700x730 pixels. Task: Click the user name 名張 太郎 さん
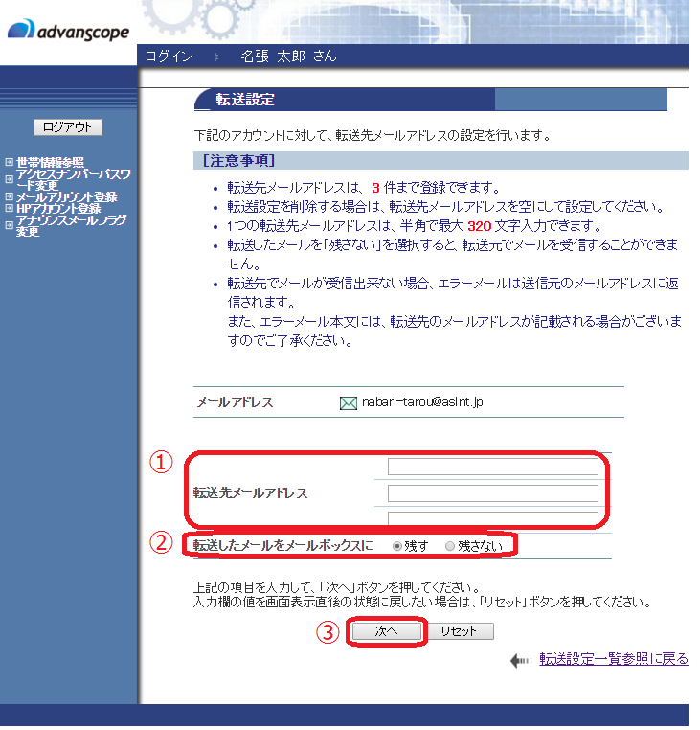click(x=290, y=57)
